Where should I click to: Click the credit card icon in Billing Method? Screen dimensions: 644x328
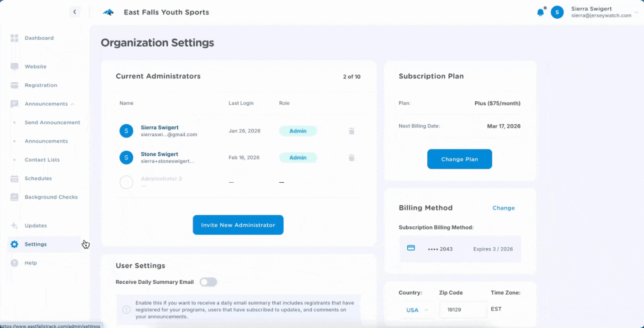(x=411, y=248)
